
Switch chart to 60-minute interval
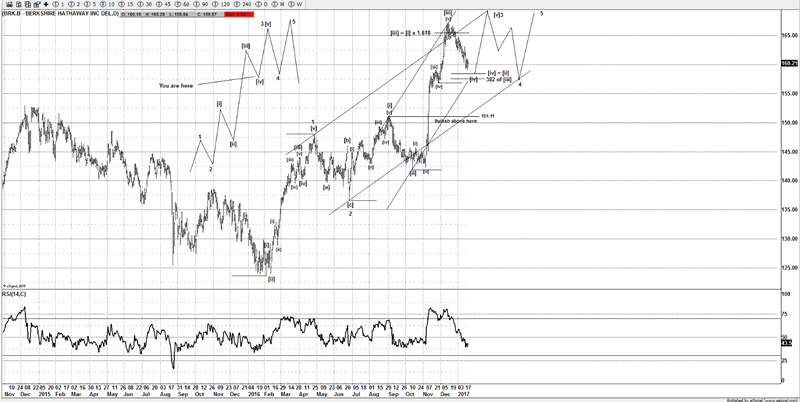pos(182,4)
